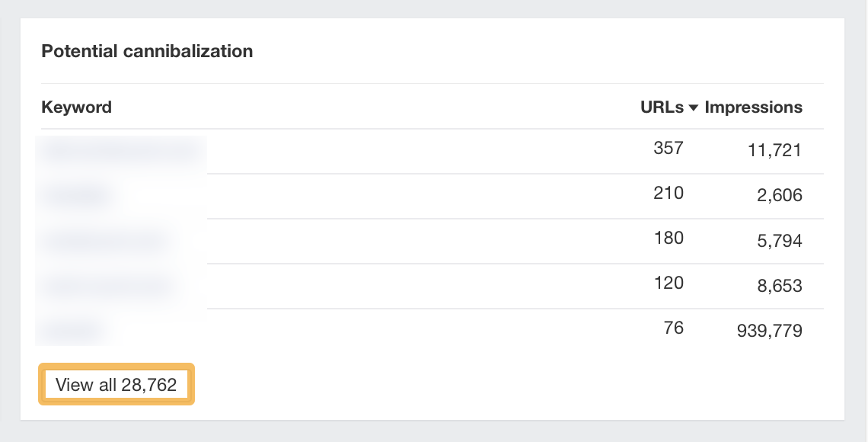
Task: Click the URLs column header
Action: coord(661,107)
